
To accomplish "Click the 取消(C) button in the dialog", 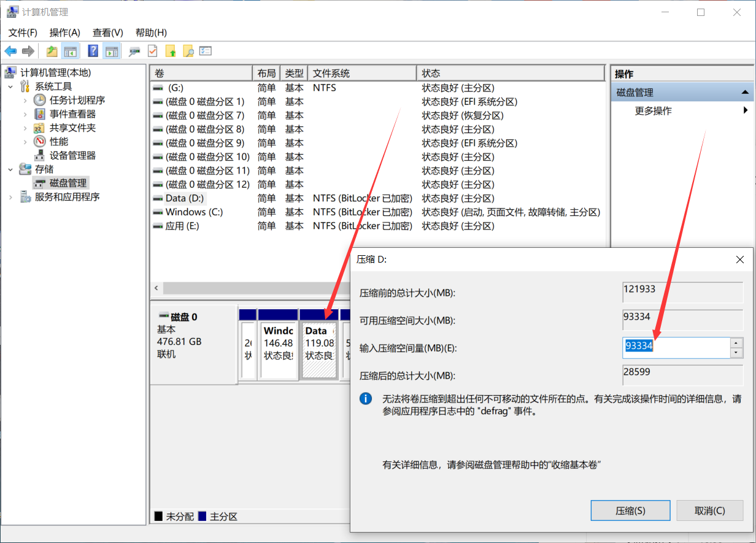I will pos(710,510).
